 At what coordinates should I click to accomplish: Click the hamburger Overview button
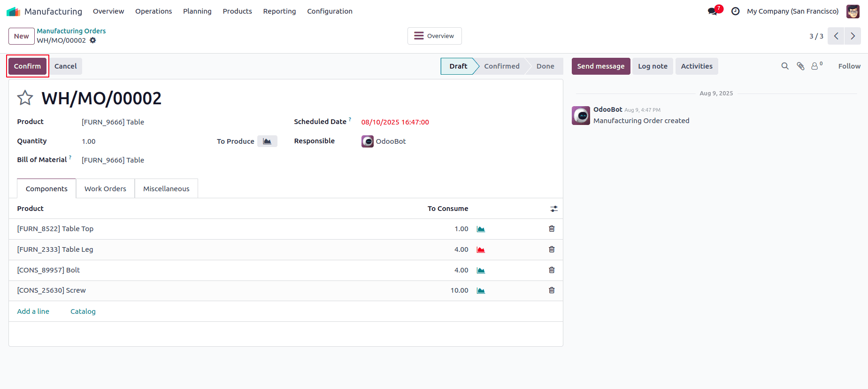point(434,36)
